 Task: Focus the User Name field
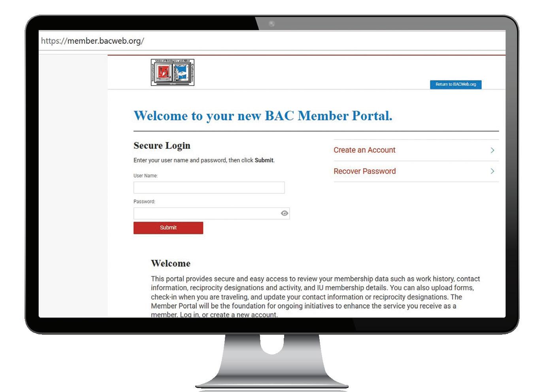click(x=209, y=188)
